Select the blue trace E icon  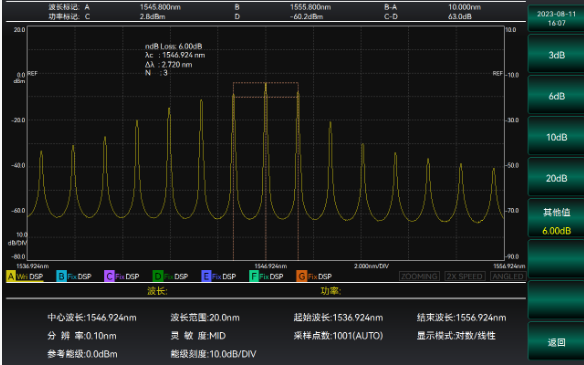coord(206,276)
